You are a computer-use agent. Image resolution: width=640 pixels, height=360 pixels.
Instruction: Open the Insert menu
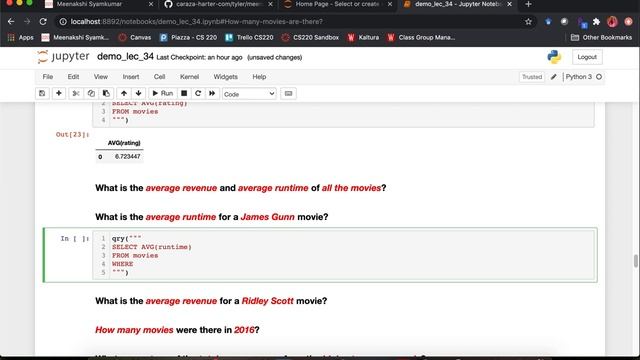(x=131, y=77)
